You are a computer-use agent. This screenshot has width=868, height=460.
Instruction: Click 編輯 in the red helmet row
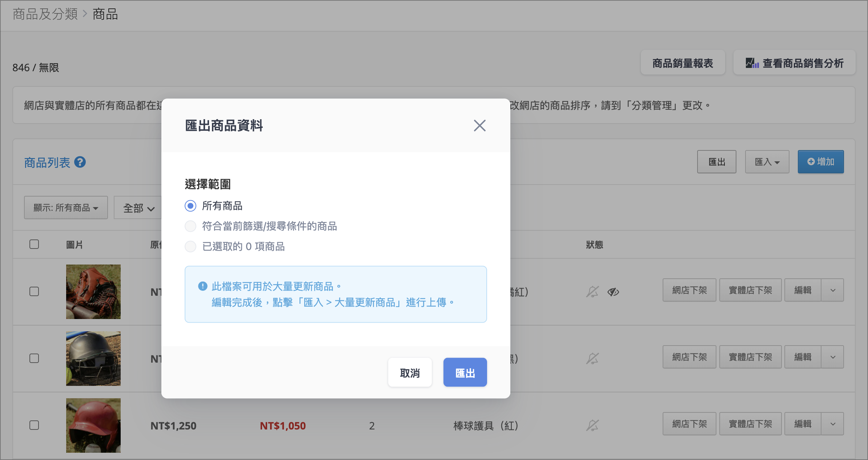[x=803, y=424]
